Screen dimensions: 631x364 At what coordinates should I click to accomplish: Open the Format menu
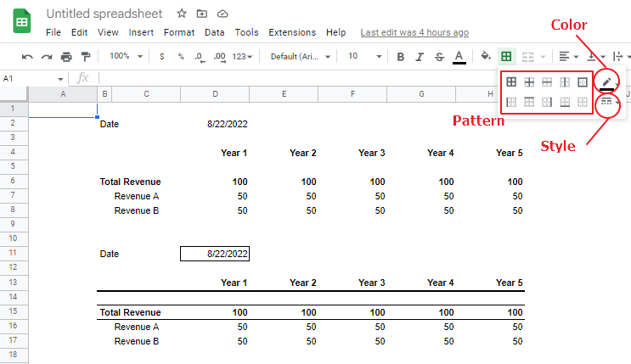[x=179, y=32]
